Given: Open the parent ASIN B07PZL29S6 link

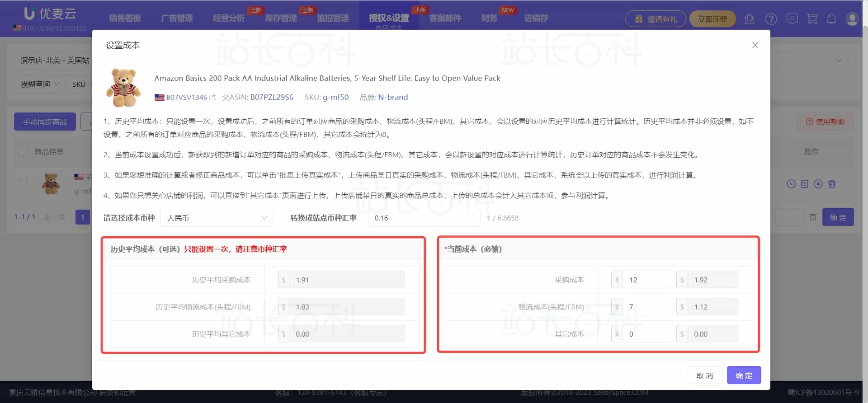Looking at the screenshot, I should pos(272,97).
